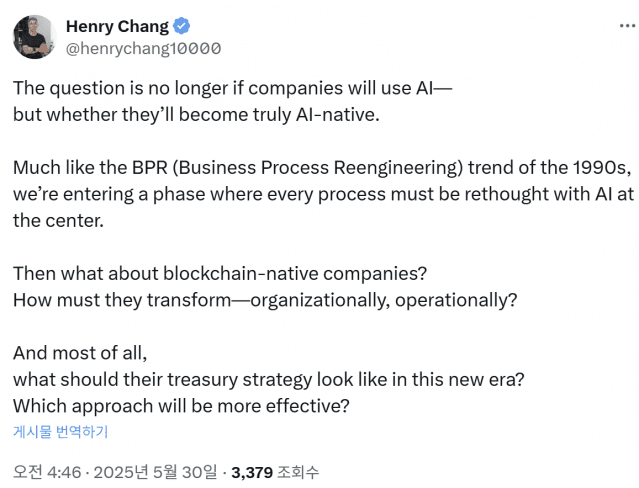Open Henry Chang's profile avatar photo
Viewport: 639px width, 488px height.
coord(35,37)
